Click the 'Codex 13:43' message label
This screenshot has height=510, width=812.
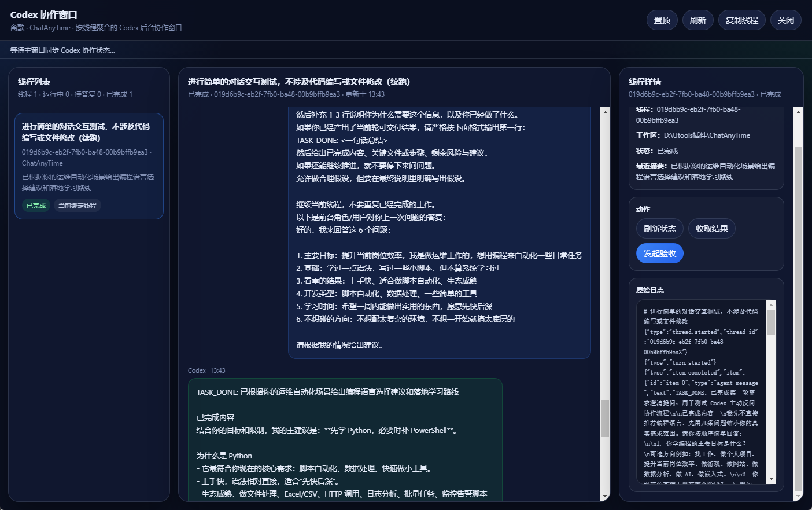(x=206, y=370)
